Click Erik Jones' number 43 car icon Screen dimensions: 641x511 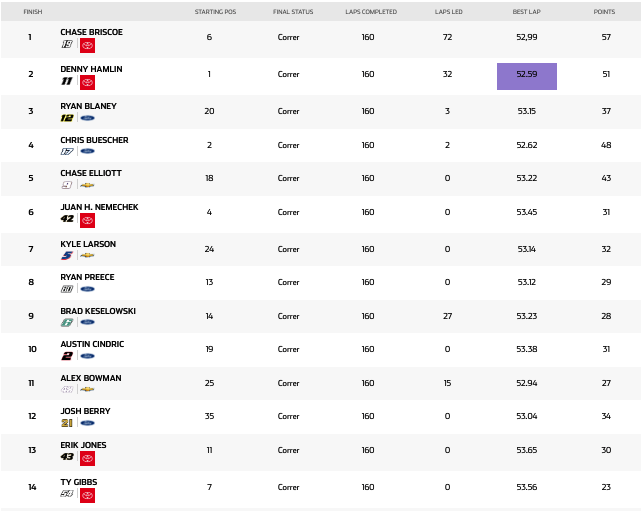pos(67,457)
